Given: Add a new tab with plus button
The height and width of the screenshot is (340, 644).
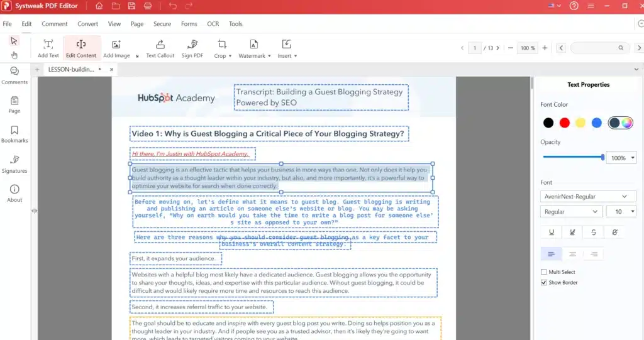Looking at the screenshot, I should tap(37, 69).
